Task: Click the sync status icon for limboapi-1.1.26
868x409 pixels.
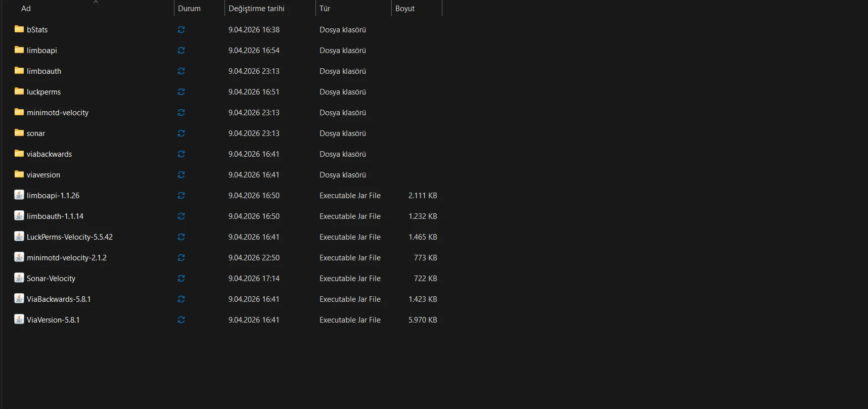Action: pos(181,196)
